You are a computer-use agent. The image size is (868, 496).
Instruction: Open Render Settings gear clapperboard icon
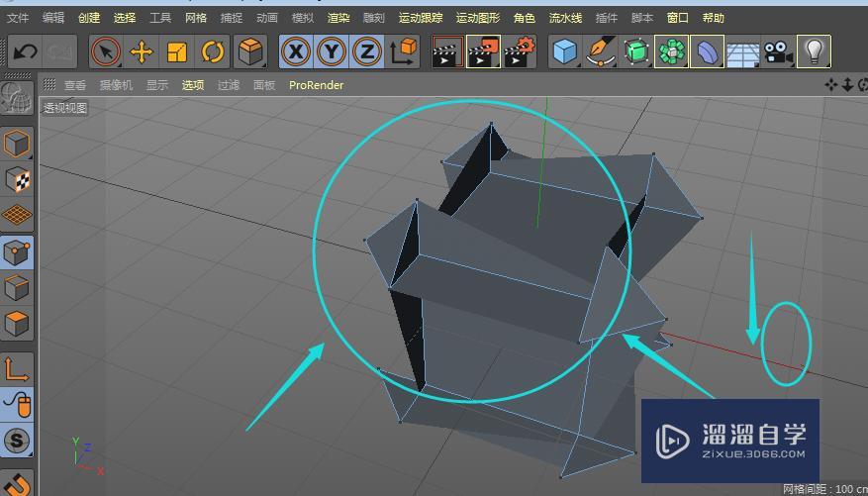pos(520,52)
